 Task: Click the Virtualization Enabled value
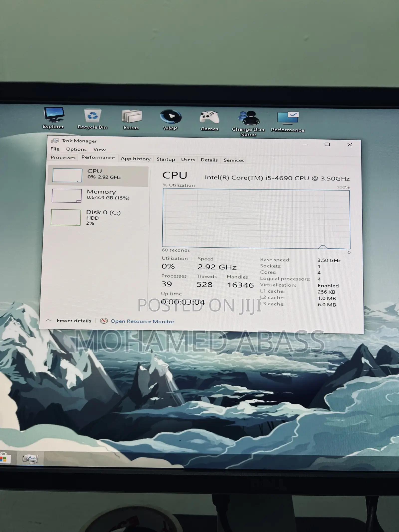[x=328, y=286]
